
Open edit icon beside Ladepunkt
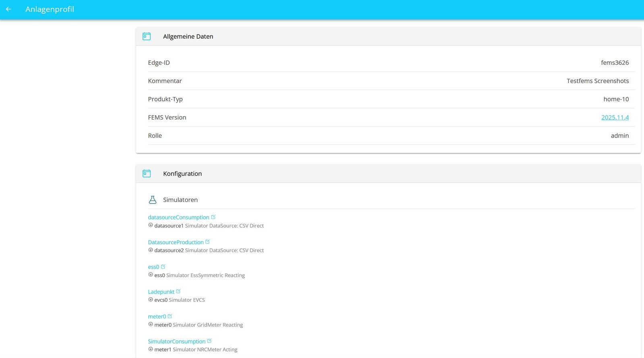tap(178, 291)
